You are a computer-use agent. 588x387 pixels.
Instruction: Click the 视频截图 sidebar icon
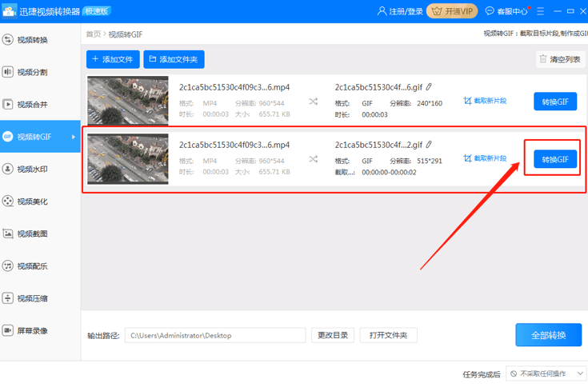click(x=8, y=233)
